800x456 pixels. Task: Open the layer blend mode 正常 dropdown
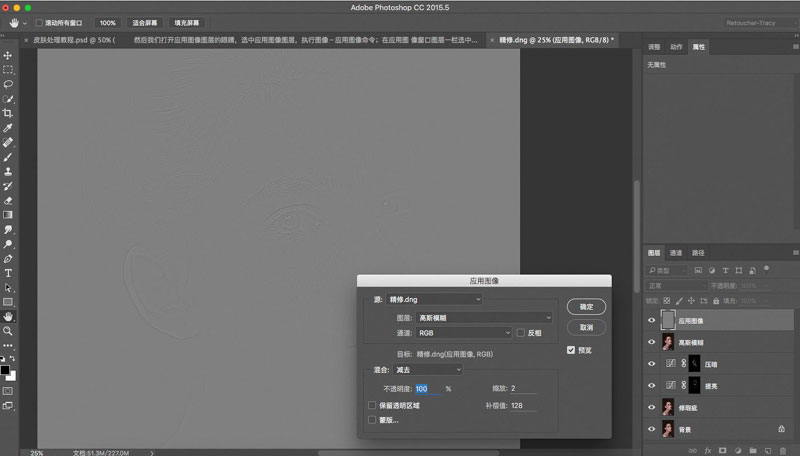click(x=677, y=286)
